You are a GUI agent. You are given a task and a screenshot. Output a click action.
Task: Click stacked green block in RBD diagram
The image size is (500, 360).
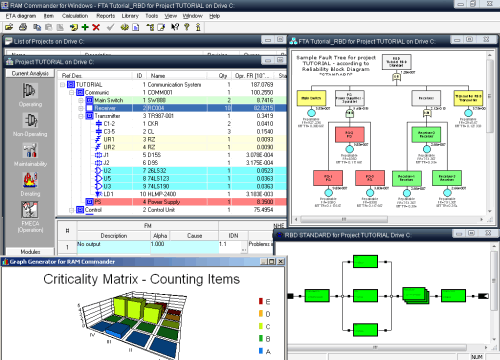coord(416,295)
